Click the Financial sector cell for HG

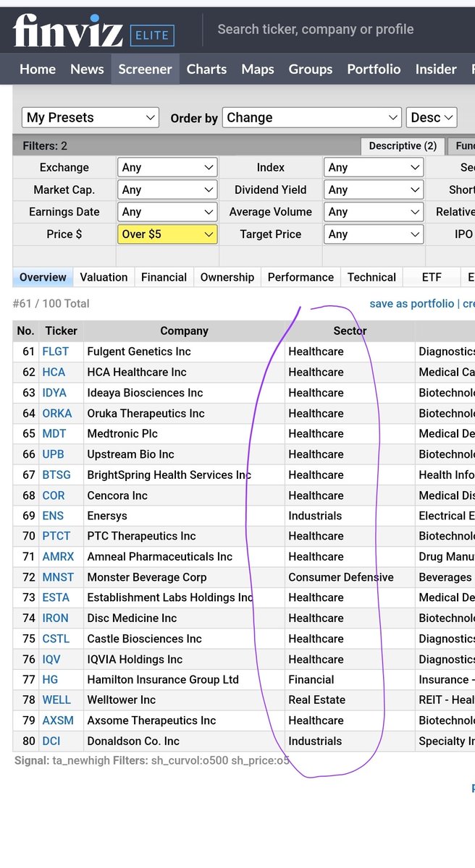pos(311,679)
